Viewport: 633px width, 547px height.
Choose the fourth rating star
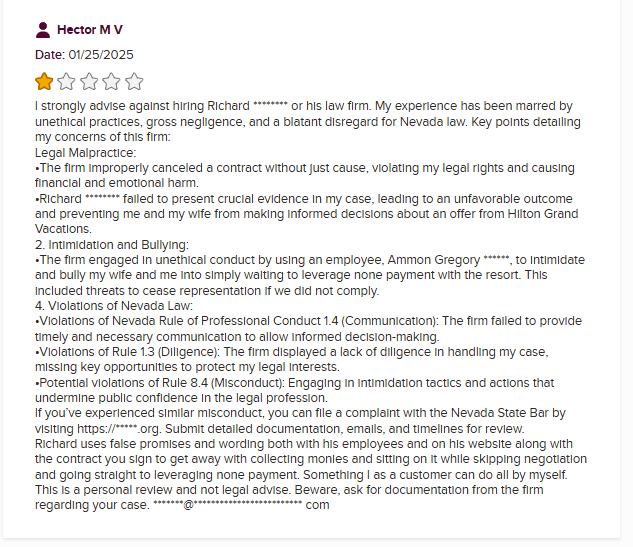112,81
